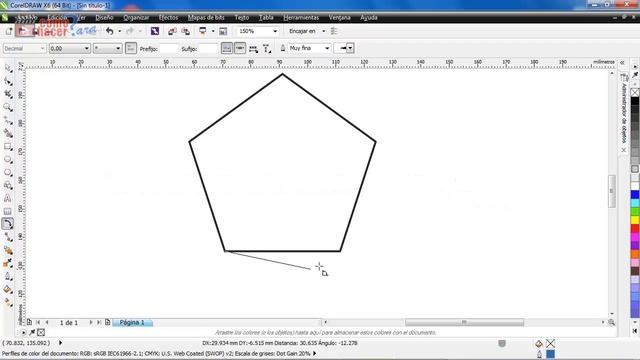Pick the red color swatch in palette

635,229
